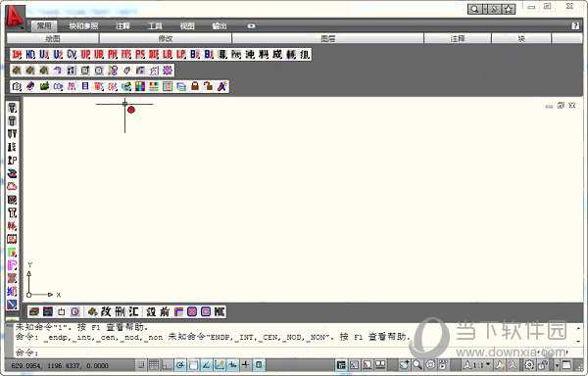
Task: Click the help question mark button
Action: pyautogui.click(x=575, y=25)
